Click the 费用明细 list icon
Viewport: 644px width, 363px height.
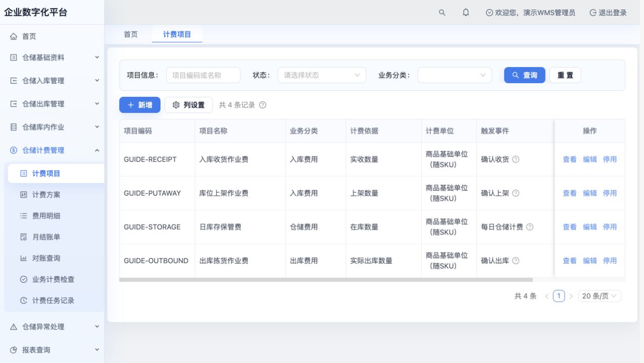pyautogui.click(x=23, y=216)
